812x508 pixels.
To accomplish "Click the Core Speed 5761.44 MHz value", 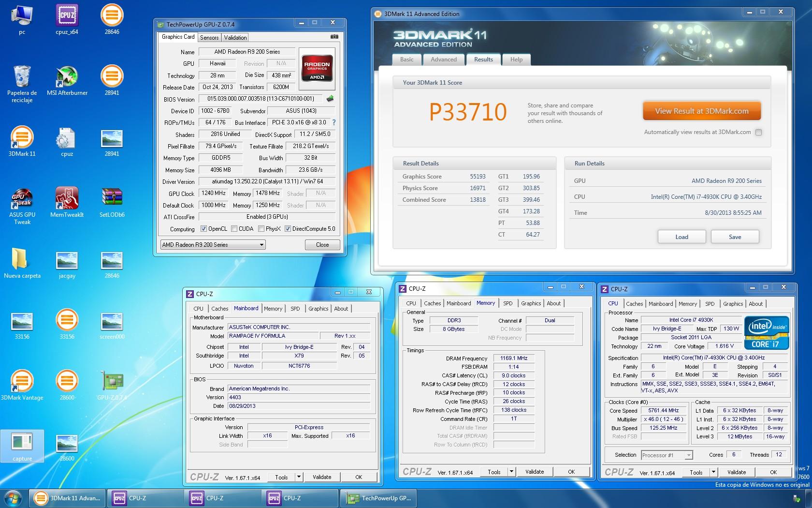I will point(664,410).
